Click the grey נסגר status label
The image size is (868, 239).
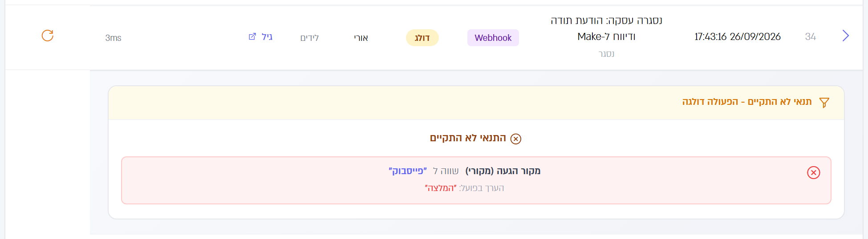[606, 54]
